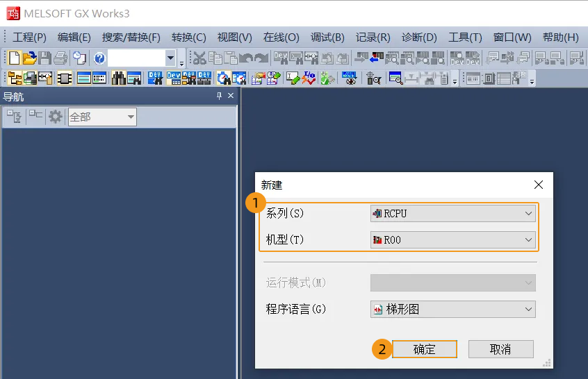Open the 编辑(E) menu
588x379 pixels.
tap(74, 37)
